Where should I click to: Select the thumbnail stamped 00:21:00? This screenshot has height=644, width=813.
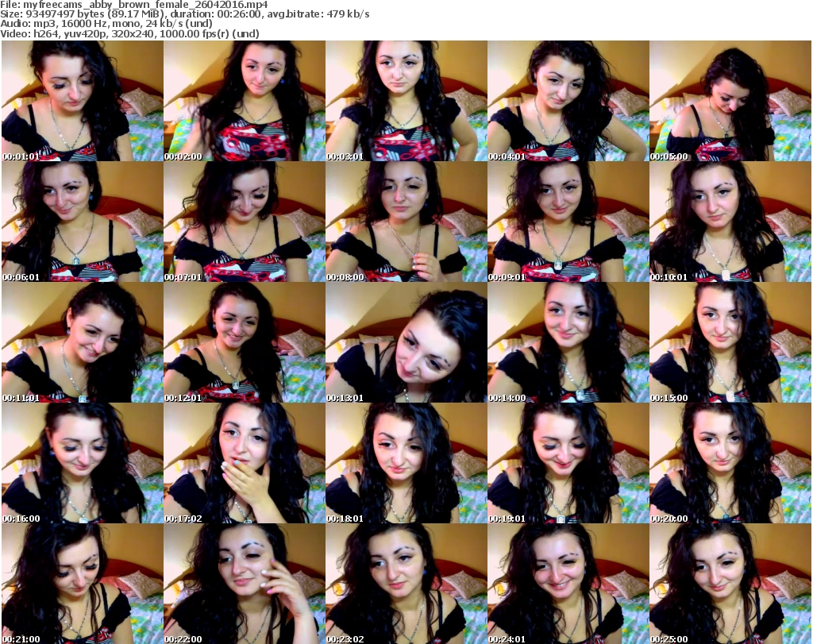pos(83,584)
